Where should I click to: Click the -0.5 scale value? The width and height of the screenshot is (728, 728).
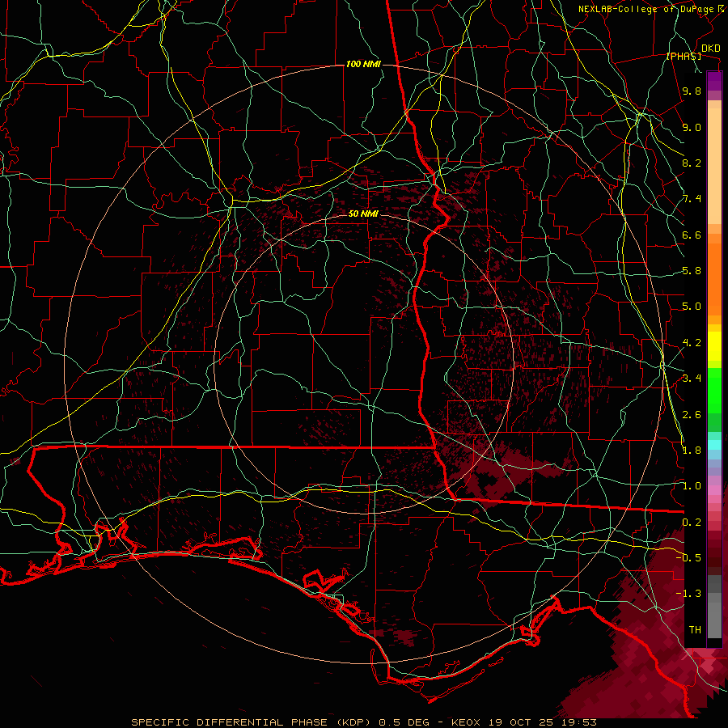tap(688, 558)
